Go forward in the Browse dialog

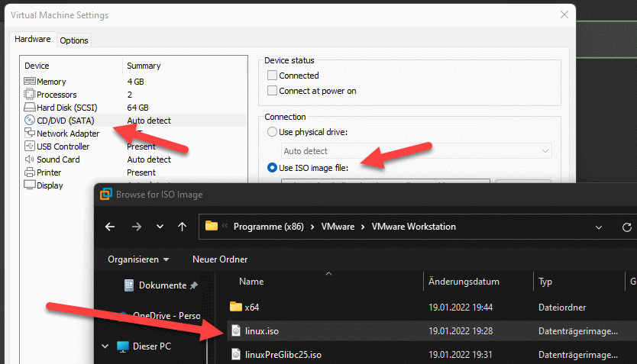(137, 227)
